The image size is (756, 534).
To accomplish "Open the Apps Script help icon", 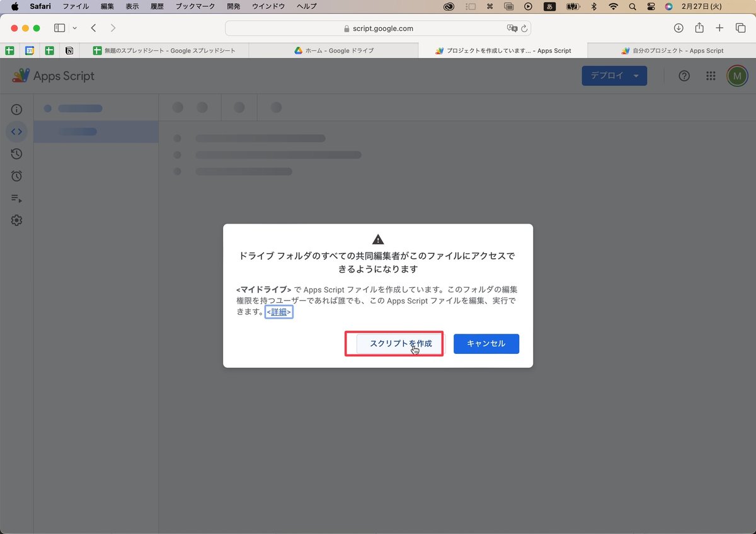I will pos(684,76).
